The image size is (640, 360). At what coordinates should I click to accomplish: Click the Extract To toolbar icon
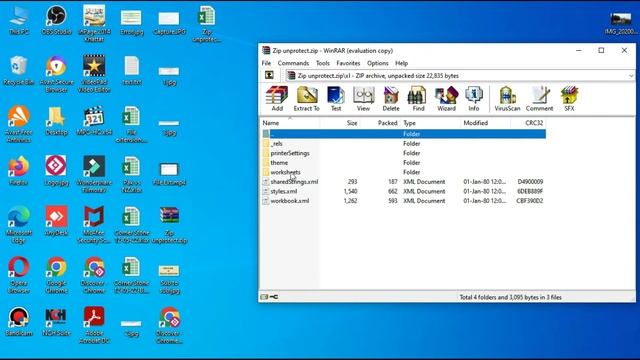click(307, 99)
